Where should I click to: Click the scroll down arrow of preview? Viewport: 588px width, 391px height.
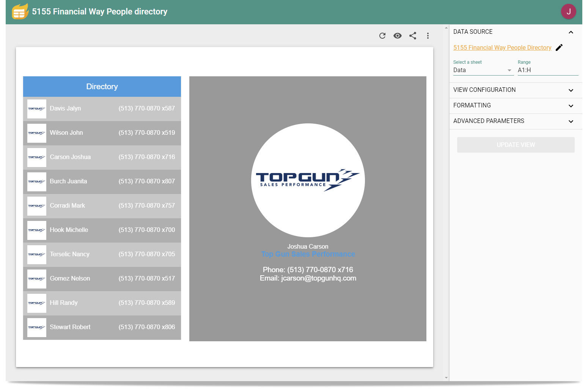pyautogui.click(x=446, y=378)
